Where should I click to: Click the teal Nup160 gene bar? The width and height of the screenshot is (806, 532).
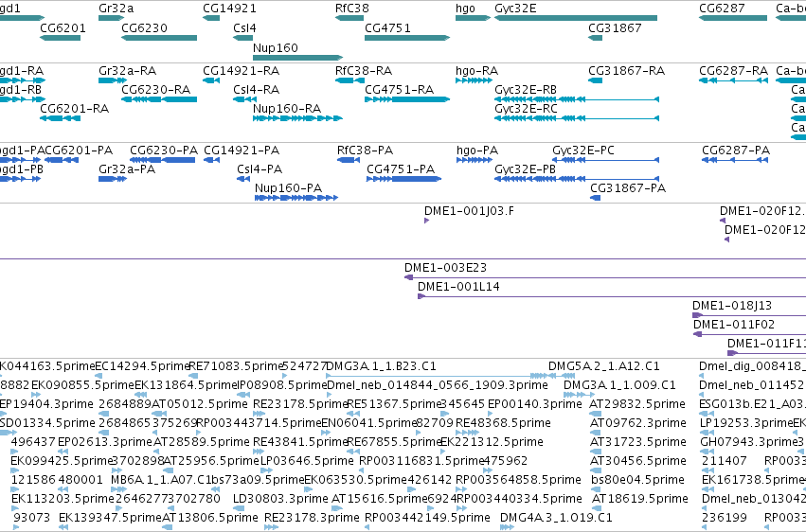click(x=297, y=58)
